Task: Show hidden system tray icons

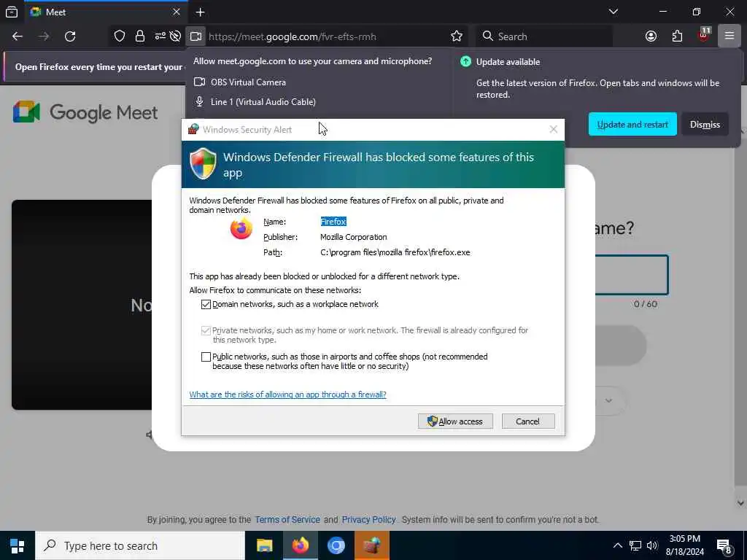Action: click(x=617, y=545)
